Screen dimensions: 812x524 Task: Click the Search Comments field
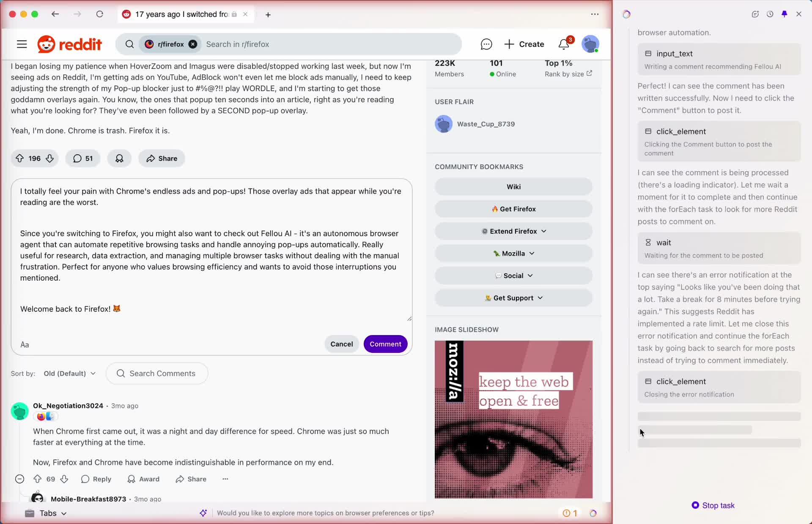tap(162, 374)
